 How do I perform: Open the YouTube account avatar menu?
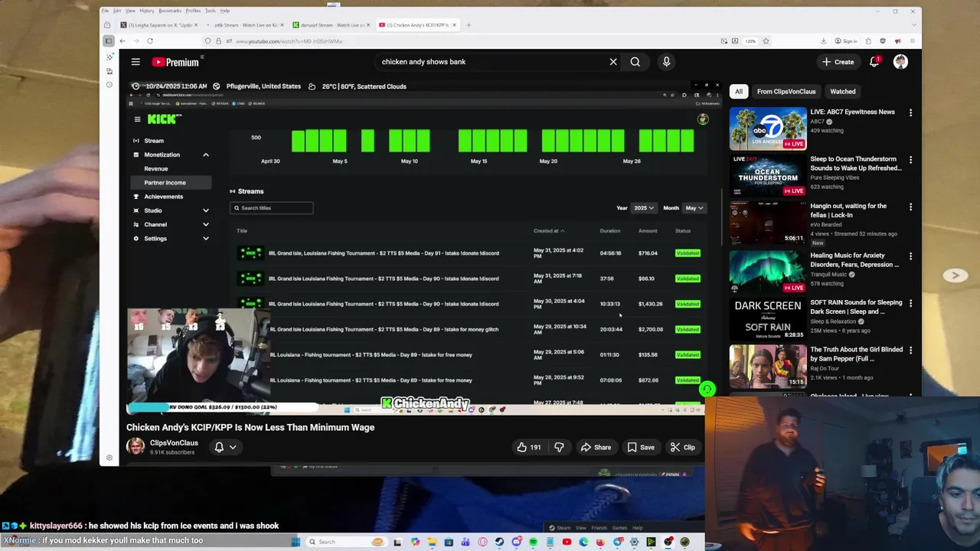(900, 62)
